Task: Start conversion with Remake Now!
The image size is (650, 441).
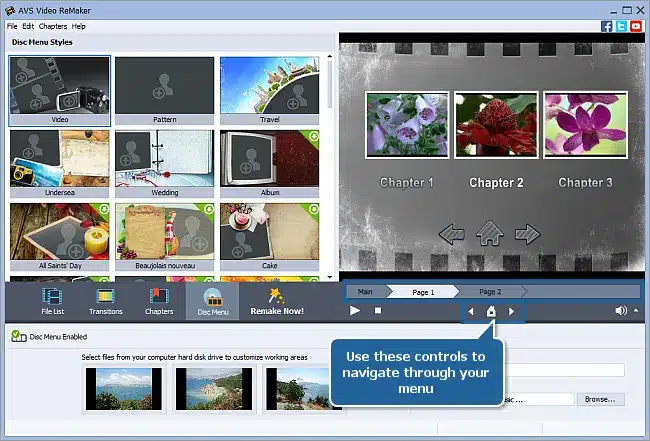Action: [x=277, y=301]
